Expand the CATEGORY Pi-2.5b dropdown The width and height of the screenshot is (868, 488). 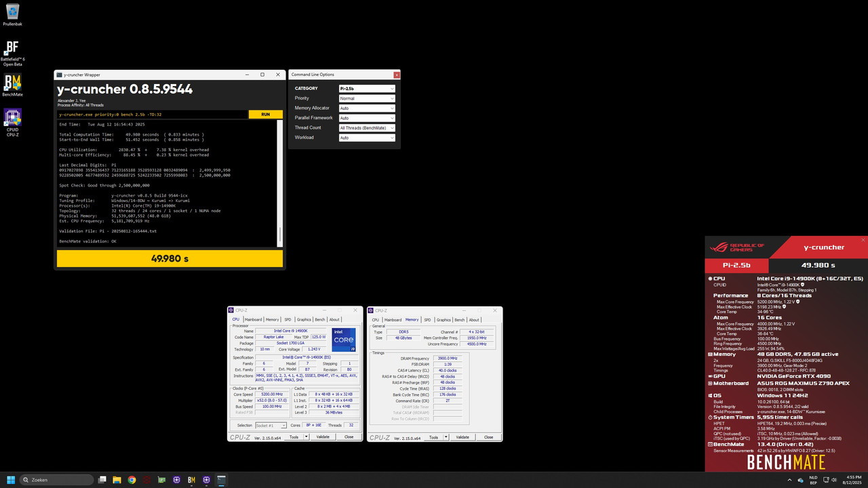[x=367, y=88]
